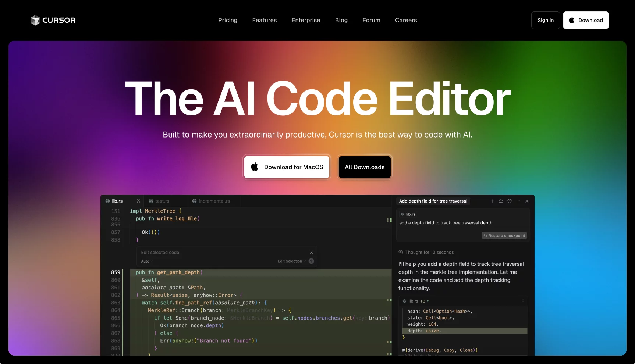Click the Apple icon in header Download button

coord(571,20)
